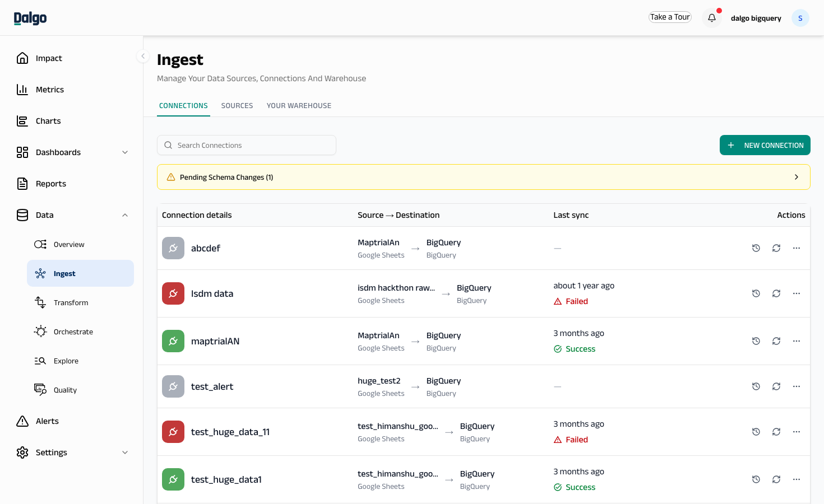Sync the Isdm data connection
This screenshot has width=824, height=504.
click(x=776, y=293)
